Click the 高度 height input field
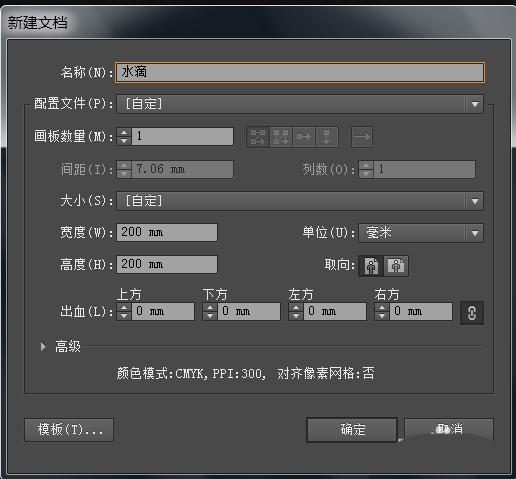Image resolution: width=516 pixels, height=479 pixels. coord(167,265)
